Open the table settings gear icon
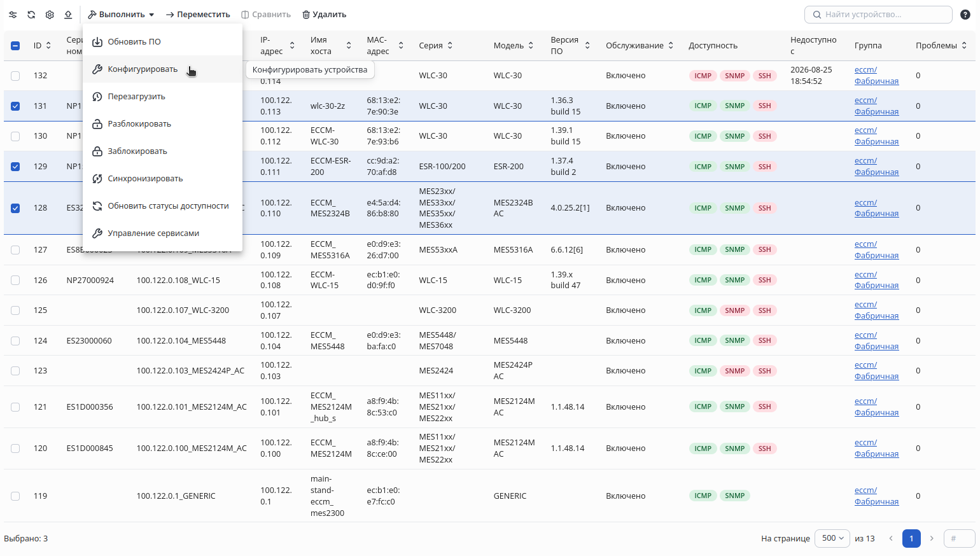The width and height of the screenshot is (980, 556). [50, 15]
